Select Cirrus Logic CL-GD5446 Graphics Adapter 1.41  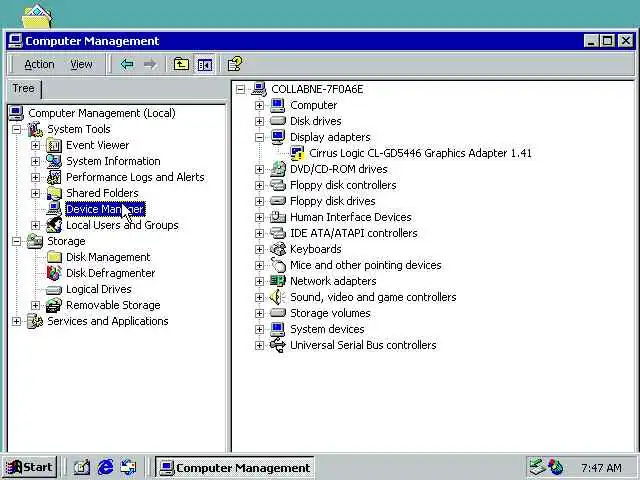(420, 153)
